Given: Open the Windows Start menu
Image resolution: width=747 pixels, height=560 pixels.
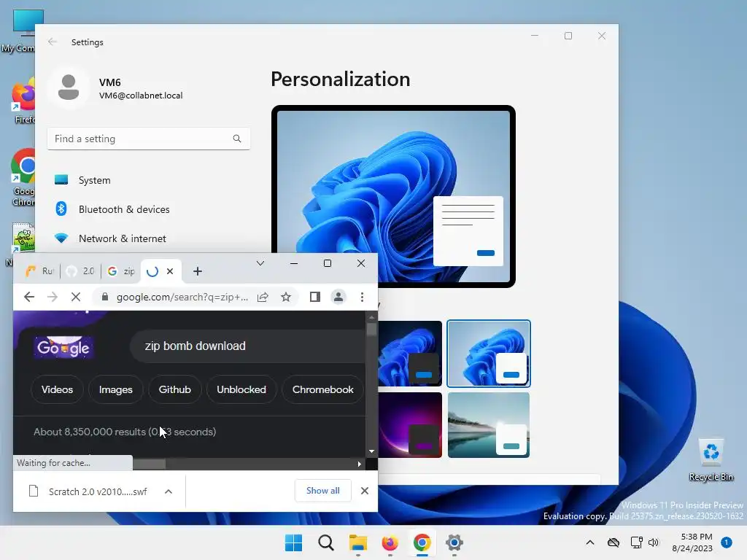Looking at the screenshot, I should click(x=293, y=542).
